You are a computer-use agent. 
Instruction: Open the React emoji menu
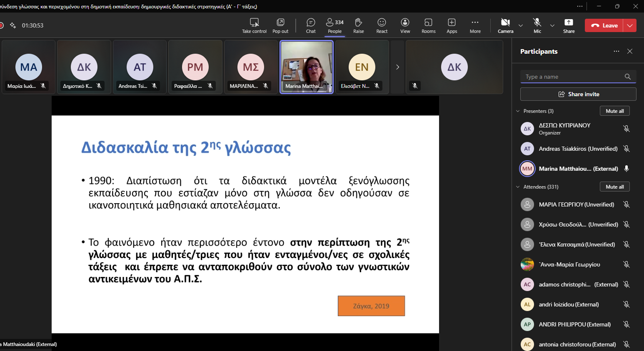(x=382, y=25)
